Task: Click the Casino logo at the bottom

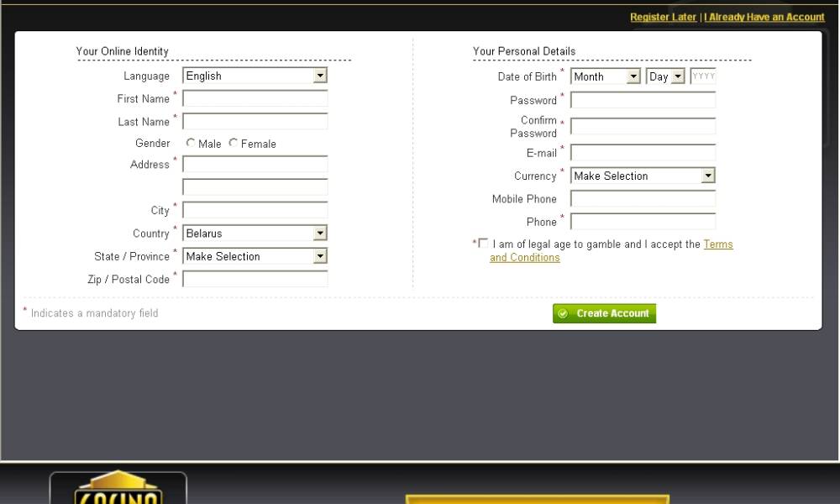Action: tap(118, 489)
